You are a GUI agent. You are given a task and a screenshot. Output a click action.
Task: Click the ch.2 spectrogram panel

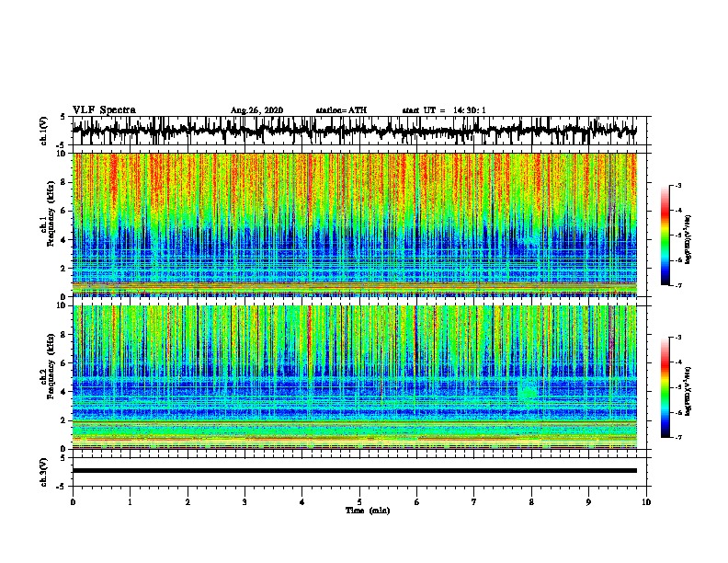pos(355,377)
